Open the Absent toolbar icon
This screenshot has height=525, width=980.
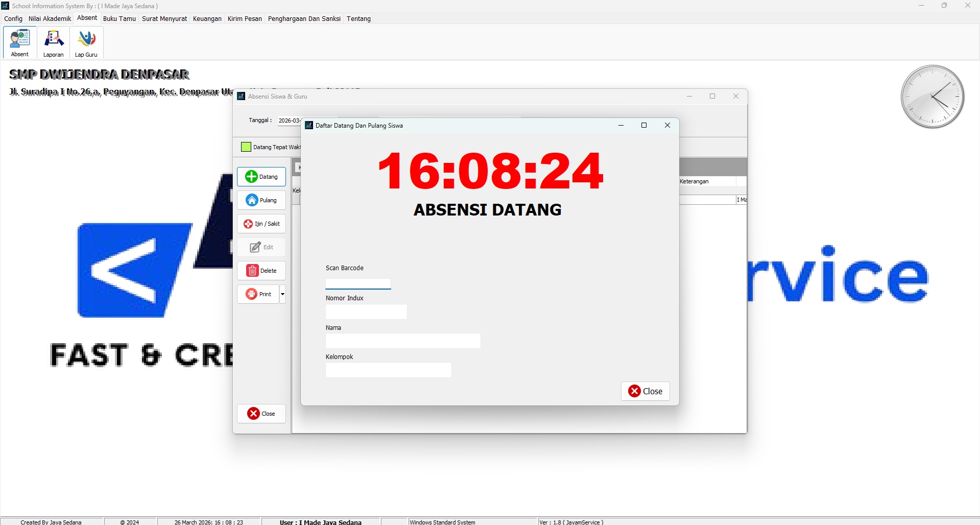(x=20, y=42)
